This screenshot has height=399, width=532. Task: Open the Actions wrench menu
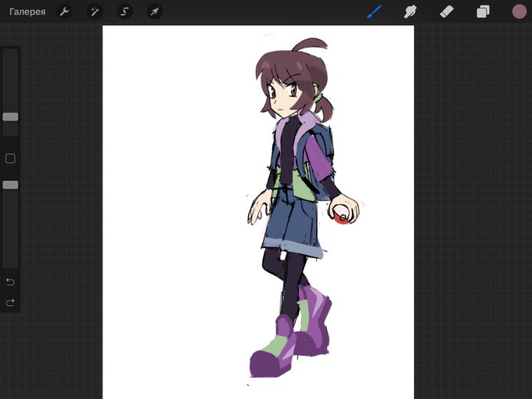[x=64, y=12]
